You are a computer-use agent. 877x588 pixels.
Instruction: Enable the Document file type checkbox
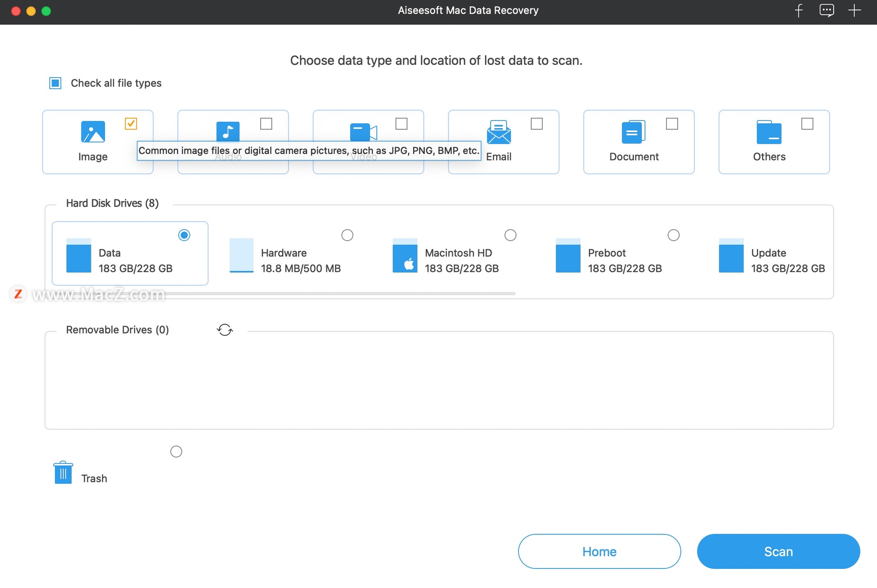coord(672,124)
